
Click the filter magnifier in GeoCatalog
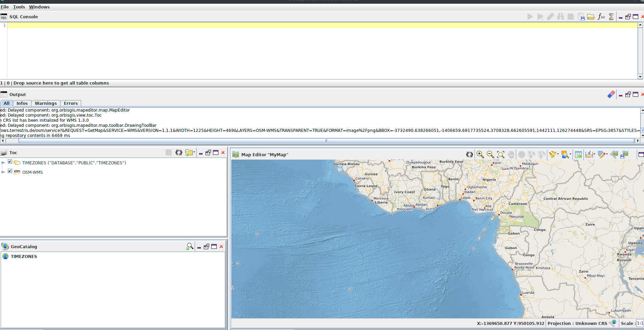pos(190,246)
